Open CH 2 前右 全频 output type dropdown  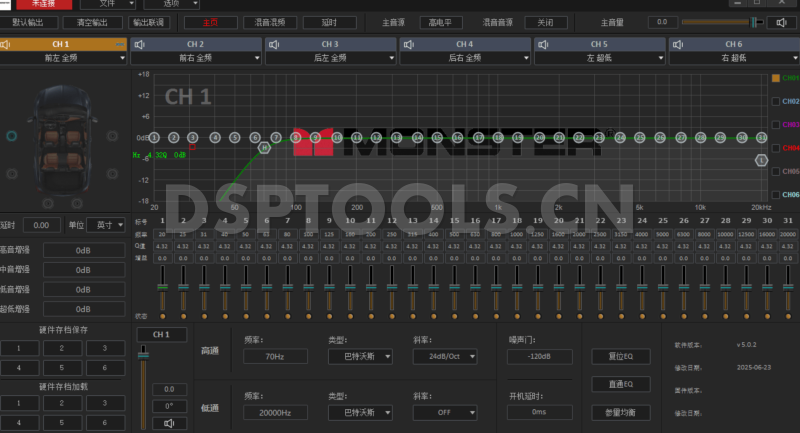coord(196,58)
